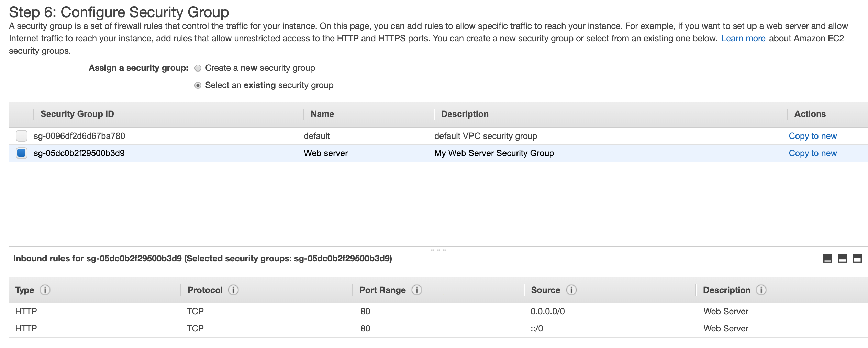Copy to new for Web server group
The height and width of the screenshot is (348, 868).
point(813,153)
